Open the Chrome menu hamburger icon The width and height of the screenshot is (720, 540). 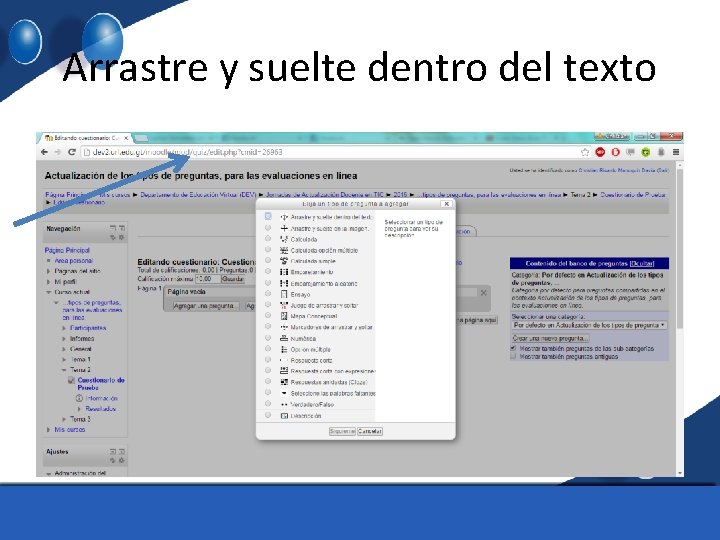click(x=676, y=152)
